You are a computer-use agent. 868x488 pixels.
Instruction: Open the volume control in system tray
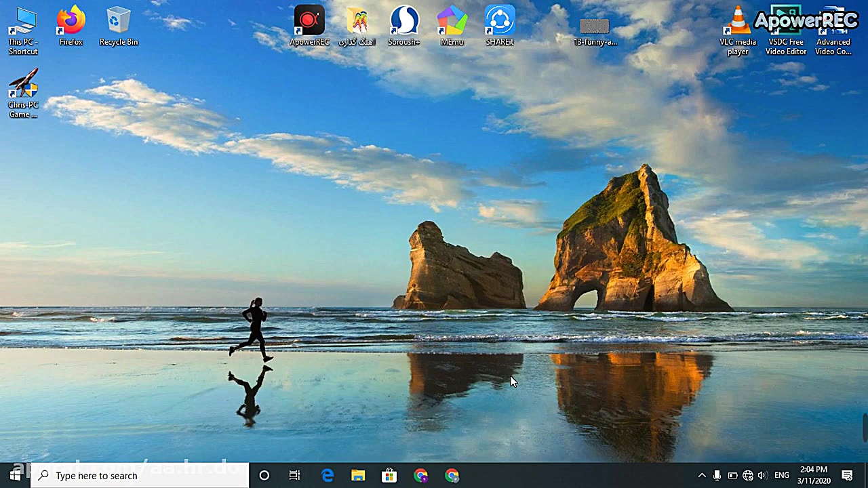(763, 476)
